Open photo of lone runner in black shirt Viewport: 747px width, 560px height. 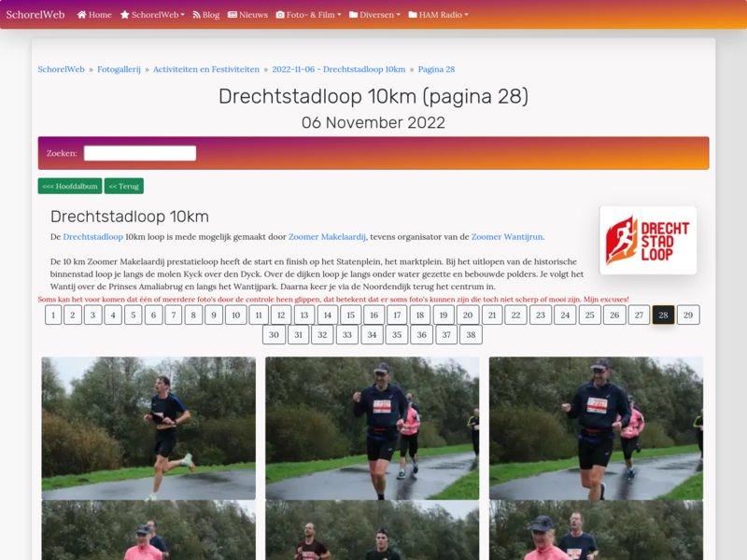(148, 428)
